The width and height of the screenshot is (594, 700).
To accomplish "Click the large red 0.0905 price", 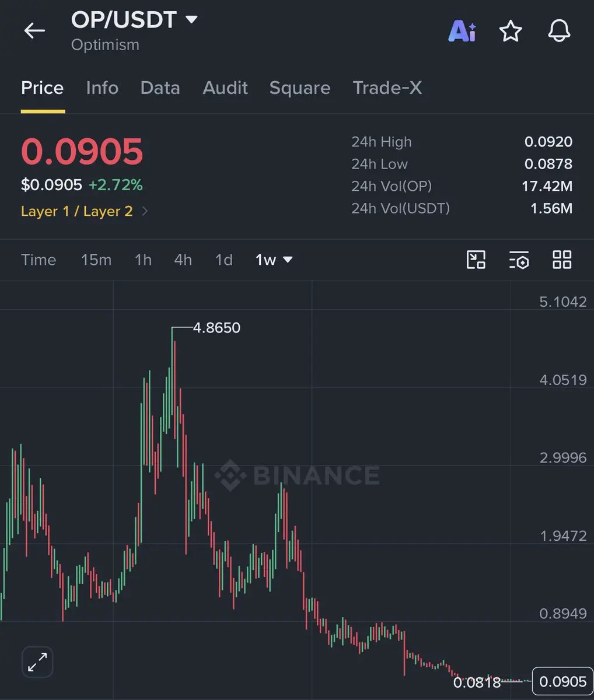I will pyautogui.click(x=82, y=152).
